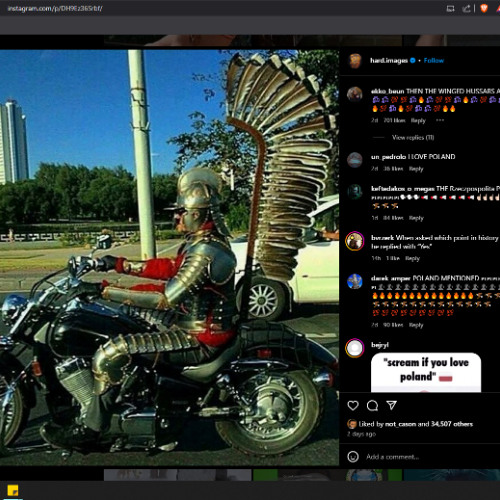Click the instagram.com URL in the address bar
Screen dimensions: 500x500
pyautogui.click(x=55, y=9)
